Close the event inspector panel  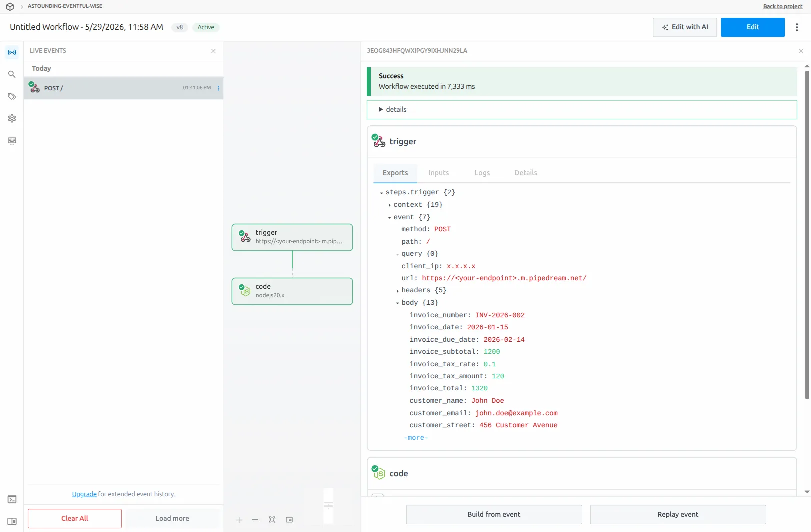[801, 51]
